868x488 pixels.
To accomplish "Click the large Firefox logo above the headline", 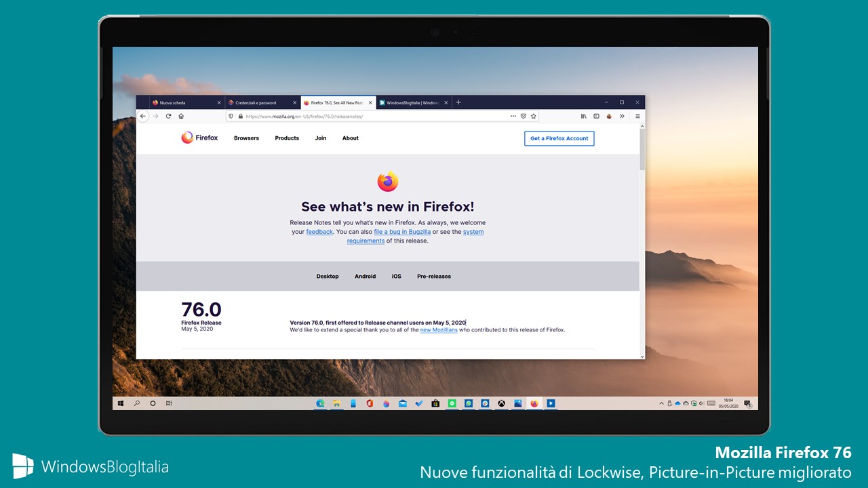I will click(x=388, y=181).
